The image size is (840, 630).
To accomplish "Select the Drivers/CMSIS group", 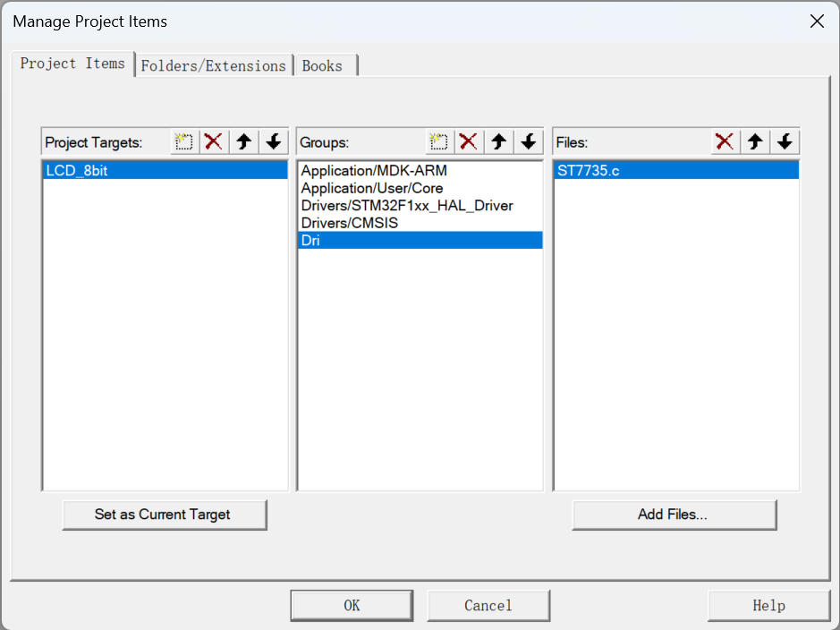I will click(420, 223).
